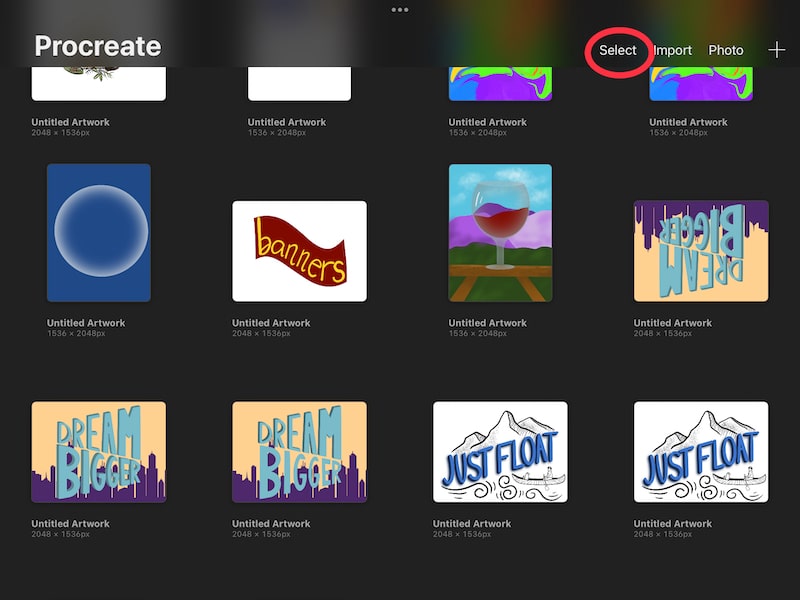Tap the Untitled Artwork title below the upside-down Dream Bigger
The image size is (800, 600).
(x=672, y=323)
